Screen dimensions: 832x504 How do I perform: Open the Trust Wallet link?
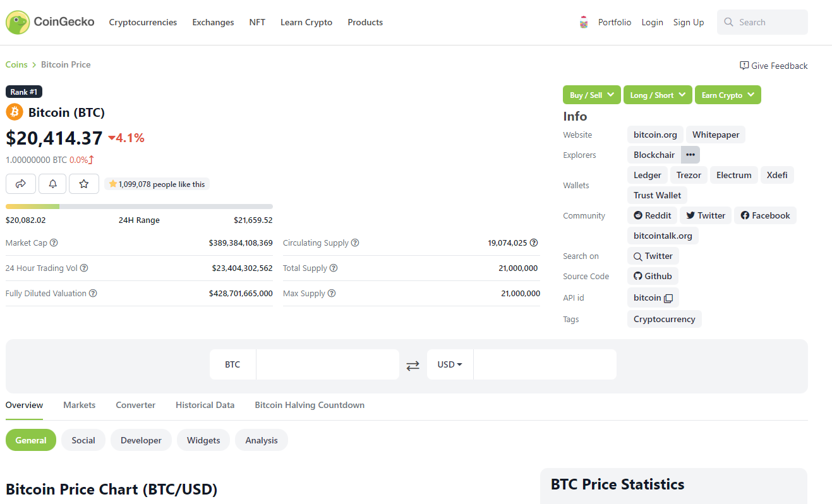[658, 195]
